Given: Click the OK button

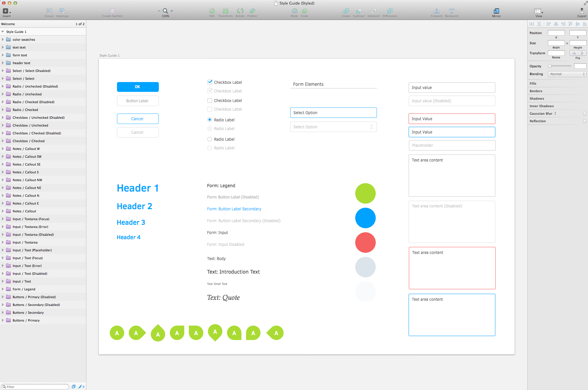Looking at the screenshot, I should point(138,87).
